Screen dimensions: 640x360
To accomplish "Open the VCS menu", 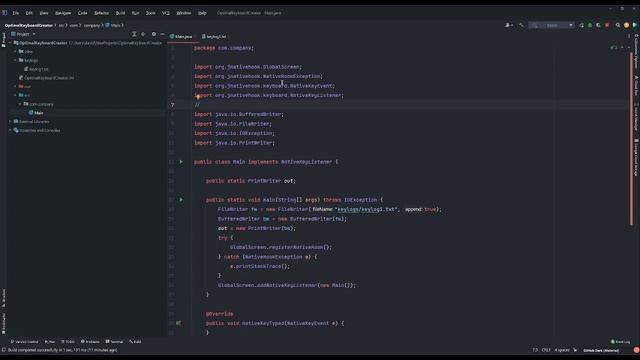I will click(x=166, y=13).
